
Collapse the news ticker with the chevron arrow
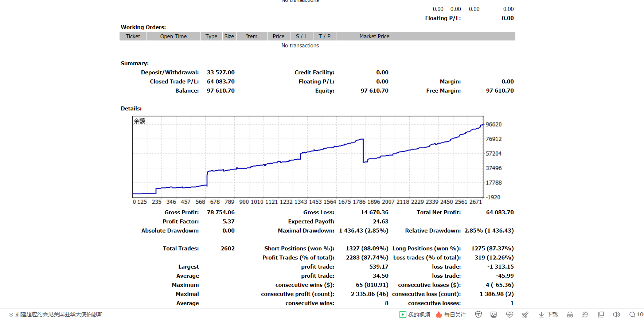11,315
